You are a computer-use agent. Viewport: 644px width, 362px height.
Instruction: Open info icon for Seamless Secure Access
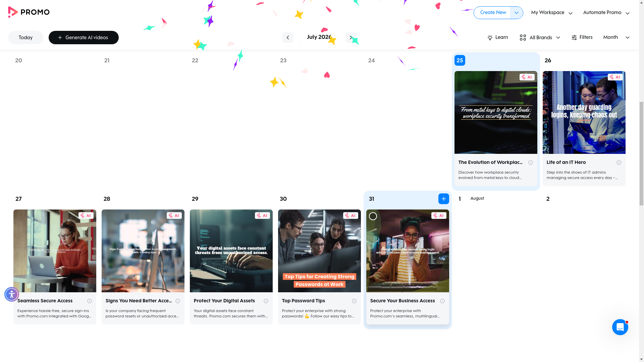[x=89, y=301]
